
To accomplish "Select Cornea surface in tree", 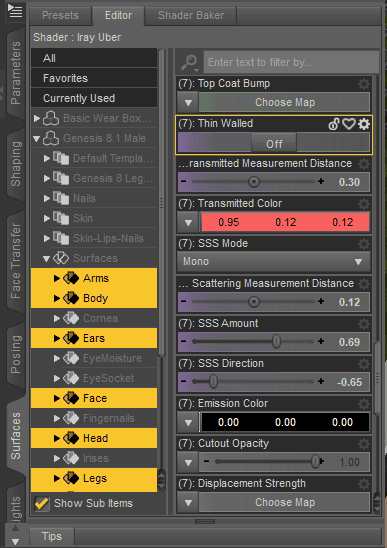I will pos(94,318).
